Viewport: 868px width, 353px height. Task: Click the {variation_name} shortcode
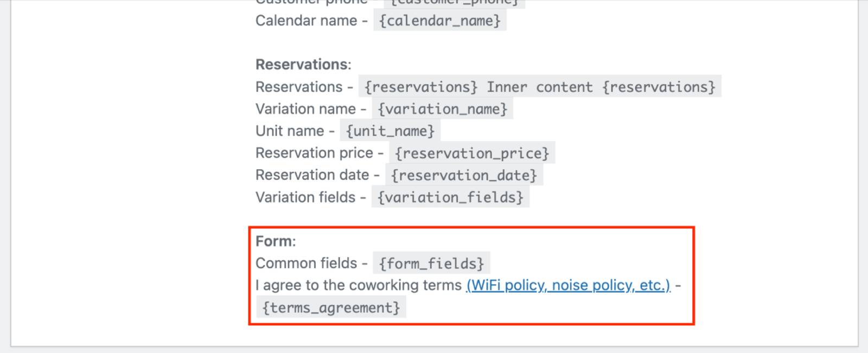(x=442, y=109)
